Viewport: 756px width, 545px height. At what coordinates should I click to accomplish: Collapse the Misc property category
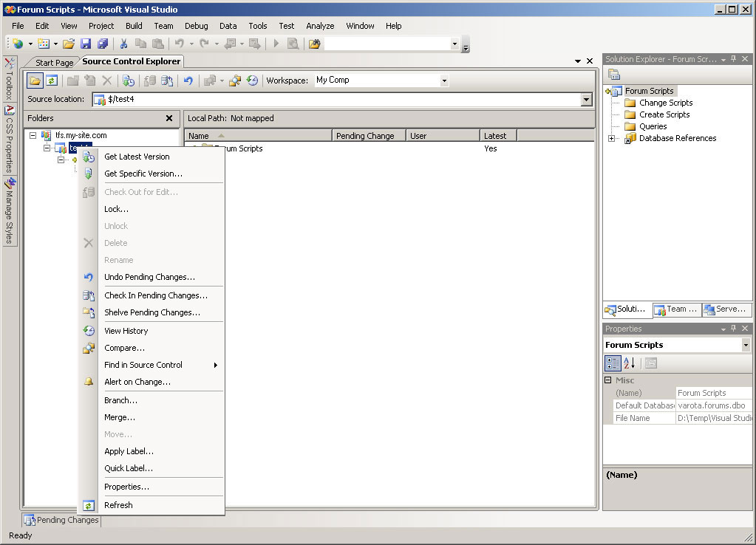pos(608,380)
